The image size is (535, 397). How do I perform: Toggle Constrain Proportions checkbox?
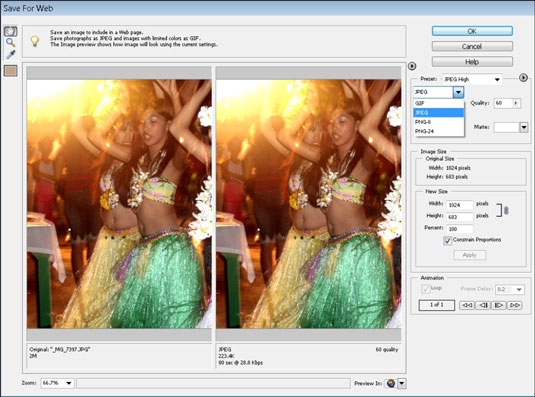pos(447,240)
